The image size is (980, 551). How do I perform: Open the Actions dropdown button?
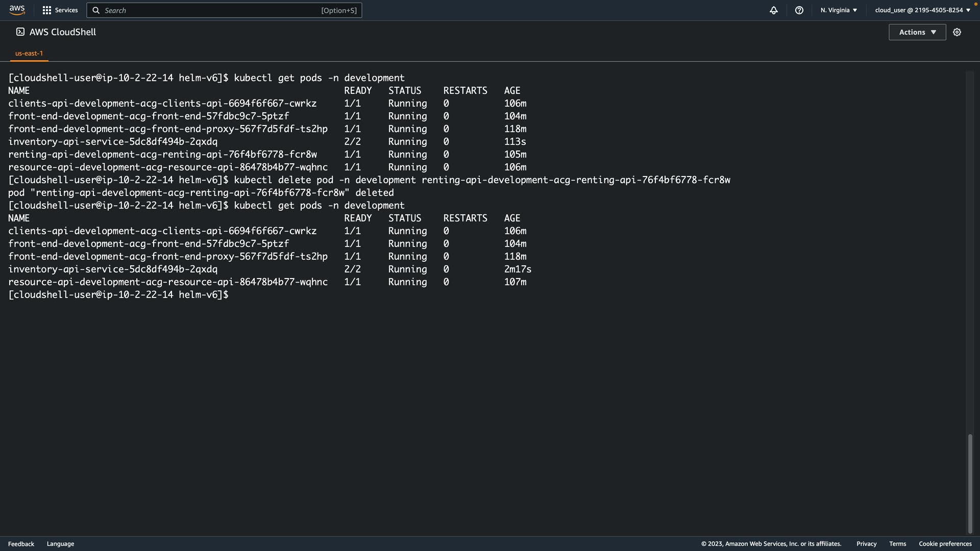[917, 32]
